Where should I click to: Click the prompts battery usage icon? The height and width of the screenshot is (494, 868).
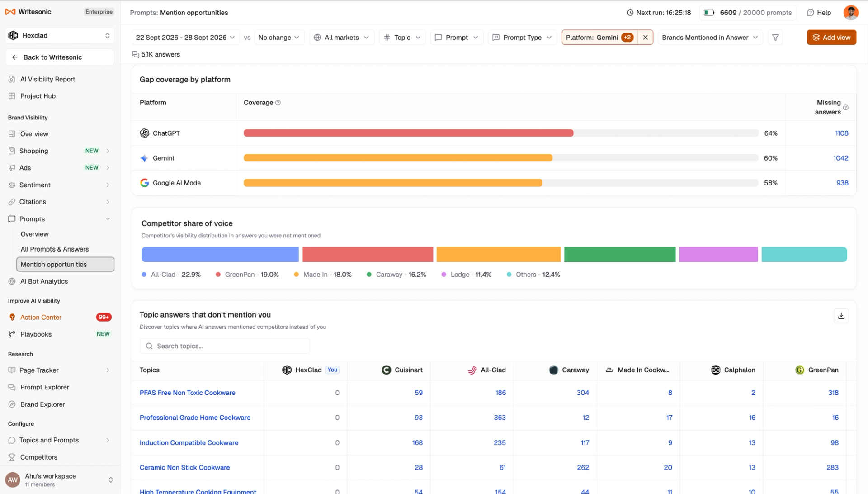[709, 13]
